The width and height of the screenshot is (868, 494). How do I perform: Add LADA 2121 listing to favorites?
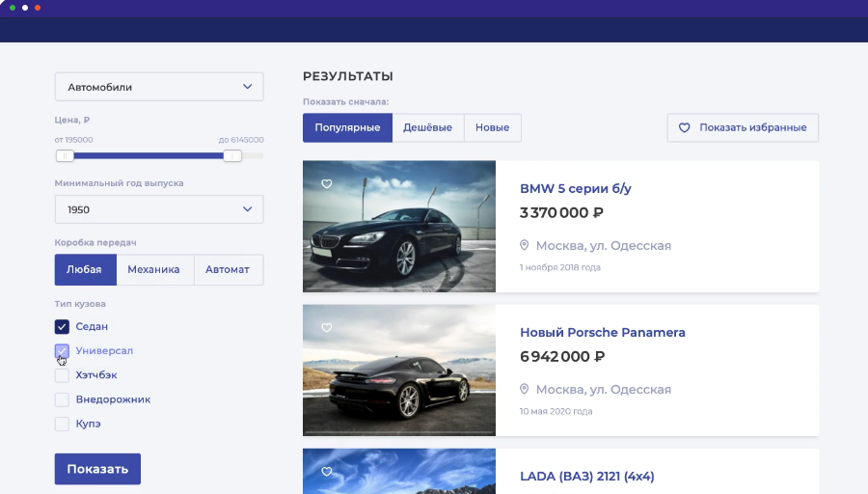click(326, 472)
